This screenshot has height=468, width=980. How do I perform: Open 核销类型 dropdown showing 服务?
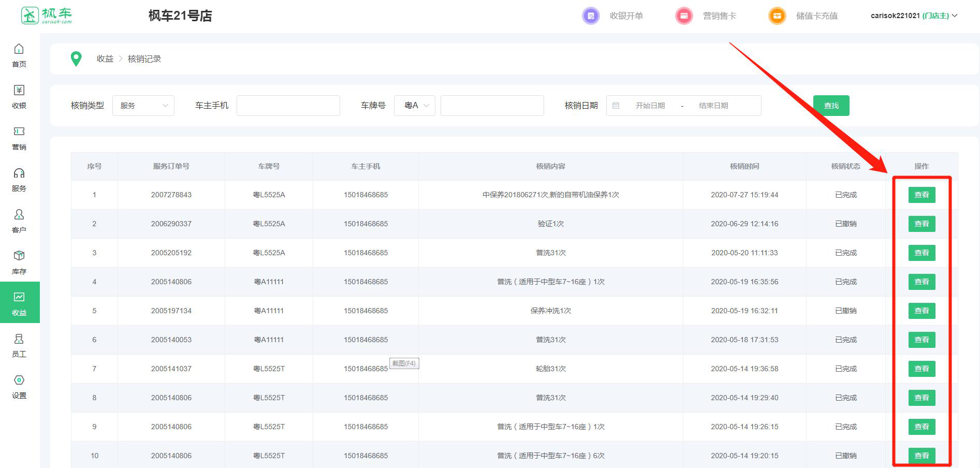click(143, 106)
